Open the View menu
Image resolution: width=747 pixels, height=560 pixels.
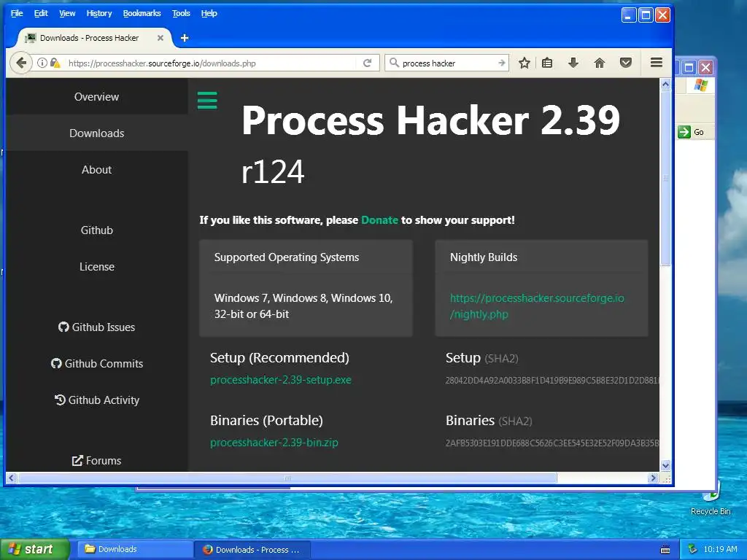[x=67, y=13]
